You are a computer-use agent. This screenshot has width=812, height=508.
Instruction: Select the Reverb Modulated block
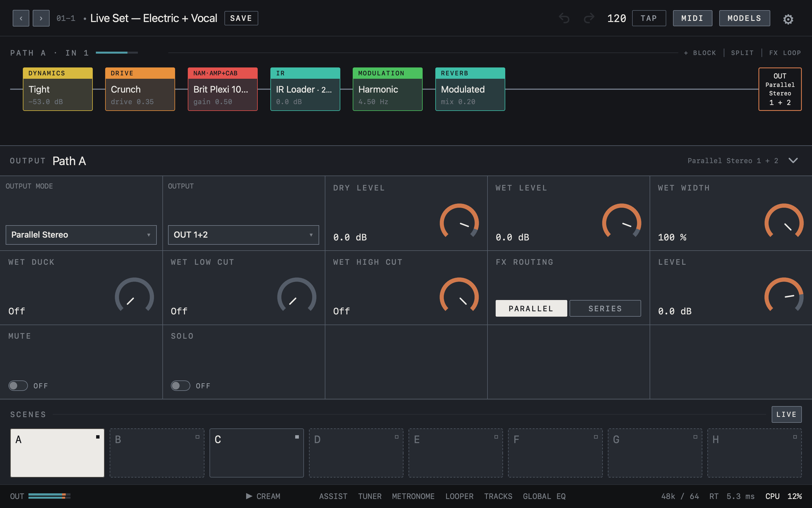(x=470, y=89)
